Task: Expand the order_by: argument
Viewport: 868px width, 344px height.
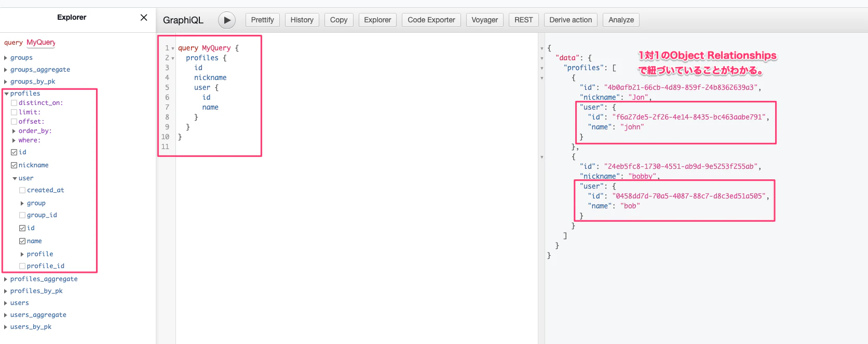Action: click(14, 131)
